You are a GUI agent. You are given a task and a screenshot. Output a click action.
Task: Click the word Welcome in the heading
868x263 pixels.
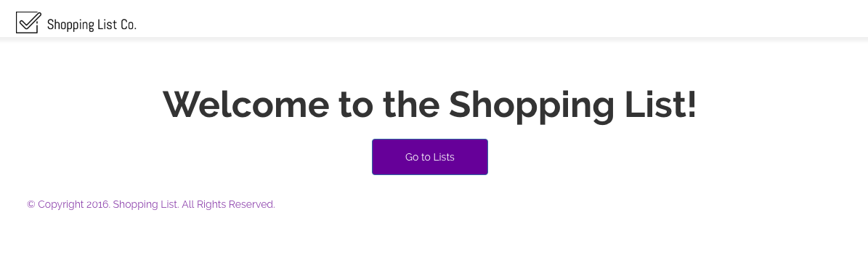tap(246, 104)
